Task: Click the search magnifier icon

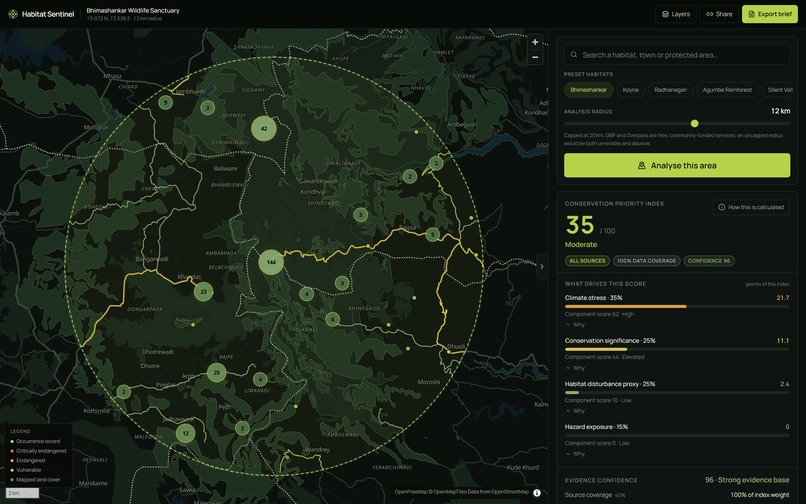Action: coord(574,55)
